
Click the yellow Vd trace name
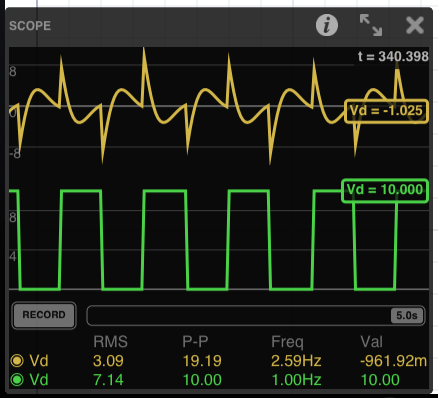tap(39, 361)
